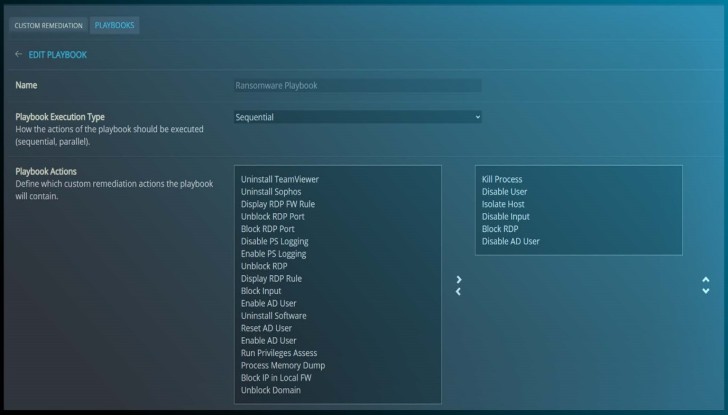Select Process Memory Dump action
Screen dimensions: 728x415
[x=283, y=365]
